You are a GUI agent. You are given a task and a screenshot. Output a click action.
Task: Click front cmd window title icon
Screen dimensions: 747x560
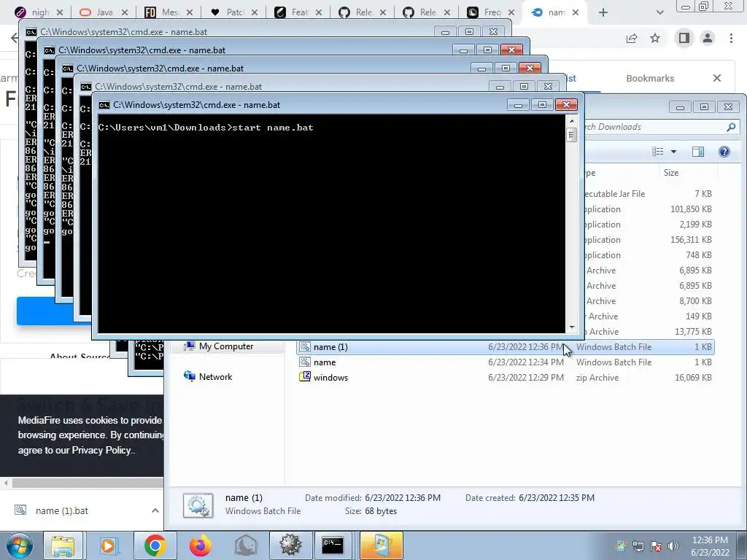click(x=104, y=105)
